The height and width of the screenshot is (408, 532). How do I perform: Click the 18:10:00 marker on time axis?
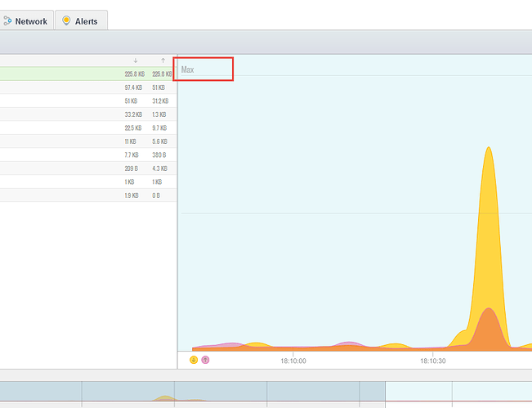[293, 361]
